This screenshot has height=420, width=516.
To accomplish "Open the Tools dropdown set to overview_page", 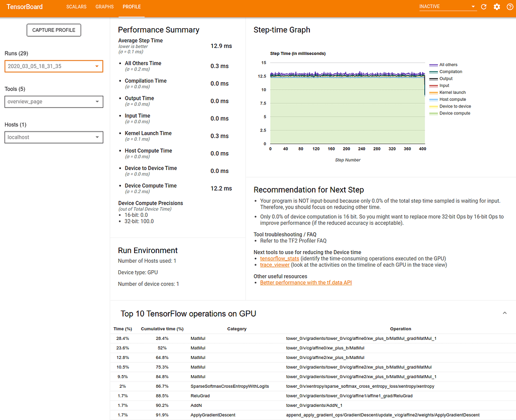I will 53,101.
